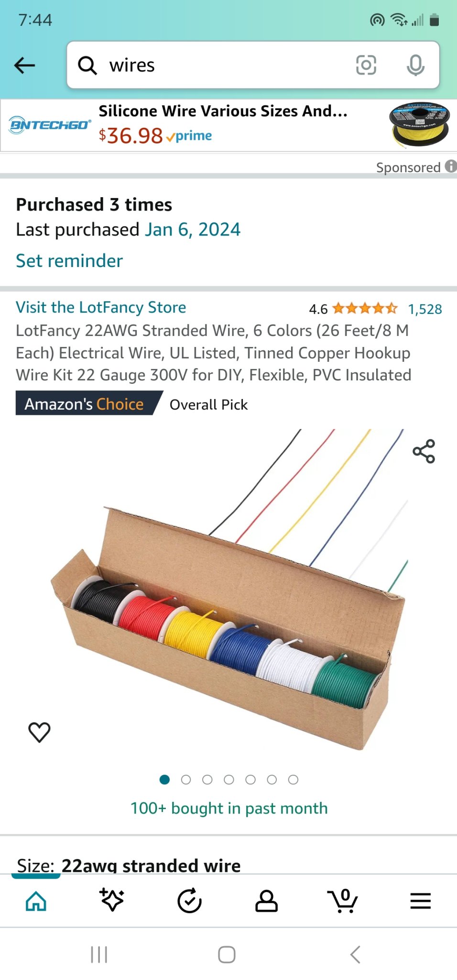Viewport: 457px width, 980px height.
Task: Tap the back arrow beside search bar
Action: coord(25,65)
